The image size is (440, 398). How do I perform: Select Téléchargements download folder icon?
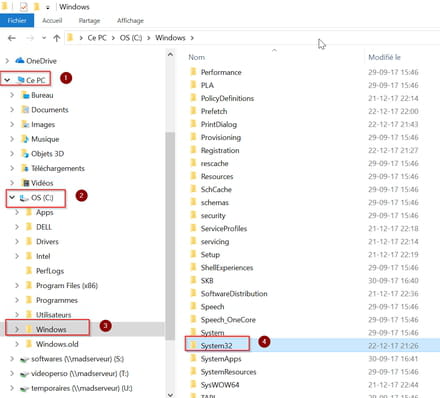point(25,168)
